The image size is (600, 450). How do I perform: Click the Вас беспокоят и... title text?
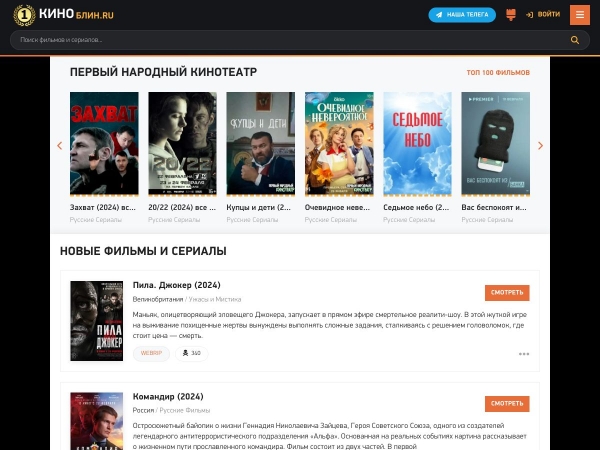point(494,207)
